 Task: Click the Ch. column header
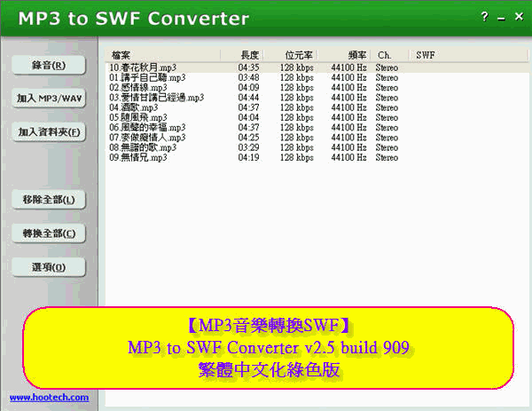point(384,55)
